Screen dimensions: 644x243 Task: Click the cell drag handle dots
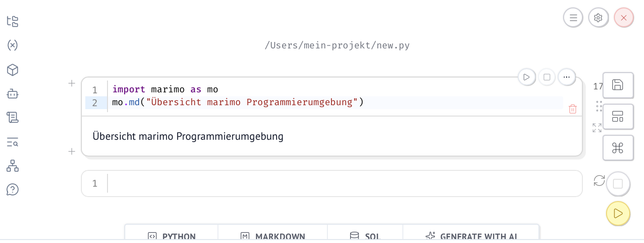click(599, 106)
